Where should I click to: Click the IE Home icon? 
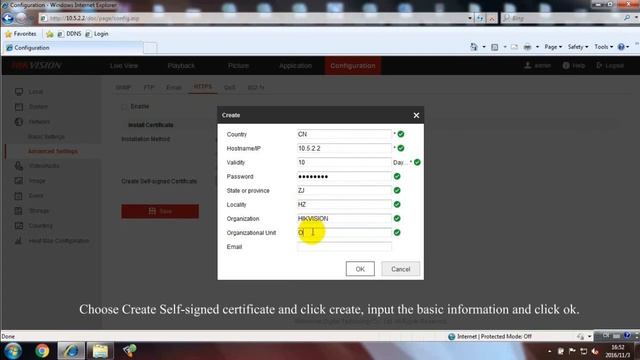(x=474, y=47)
